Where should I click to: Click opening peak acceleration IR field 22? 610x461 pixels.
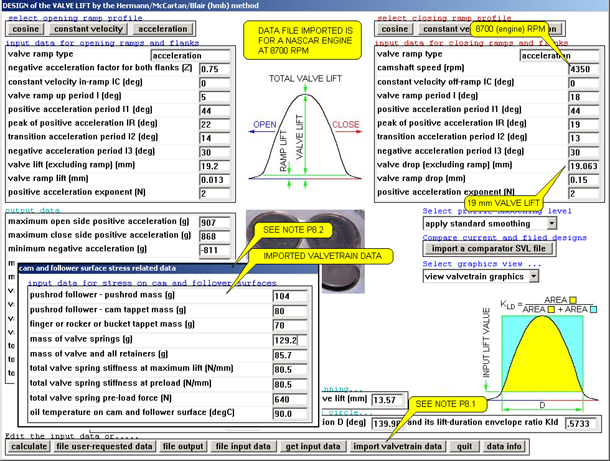coord(215,124)
